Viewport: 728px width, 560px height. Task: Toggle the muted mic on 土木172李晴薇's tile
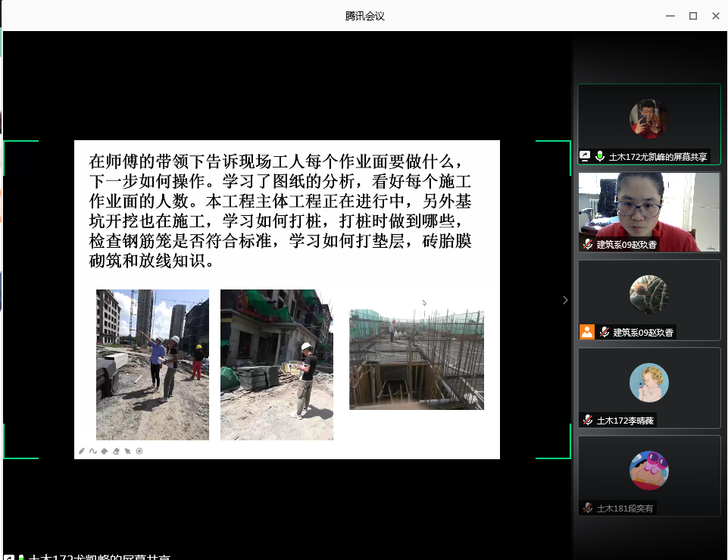click(588, 420)
